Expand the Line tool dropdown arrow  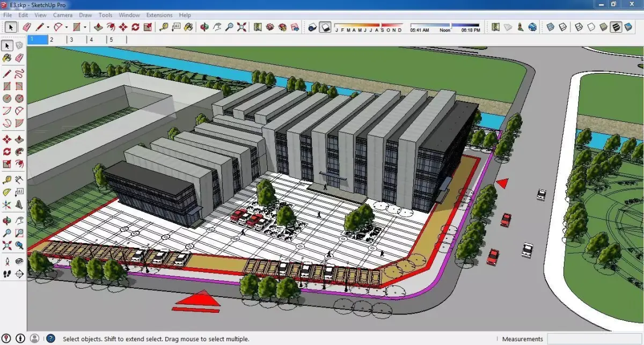(x=48, y=27)
